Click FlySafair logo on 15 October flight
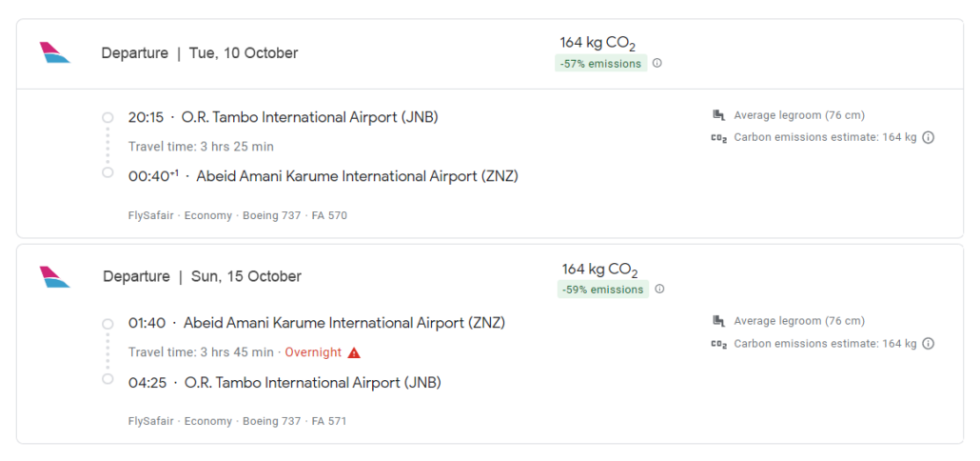This screenshot has height=461, width=980. [x=54, y=276]
